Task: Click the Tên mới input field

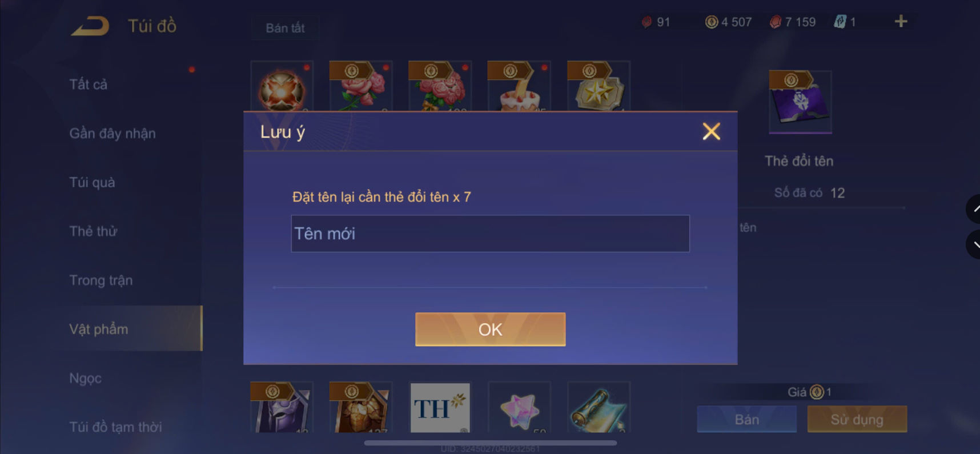Action: pyautogui.click(x=490, y=234)
